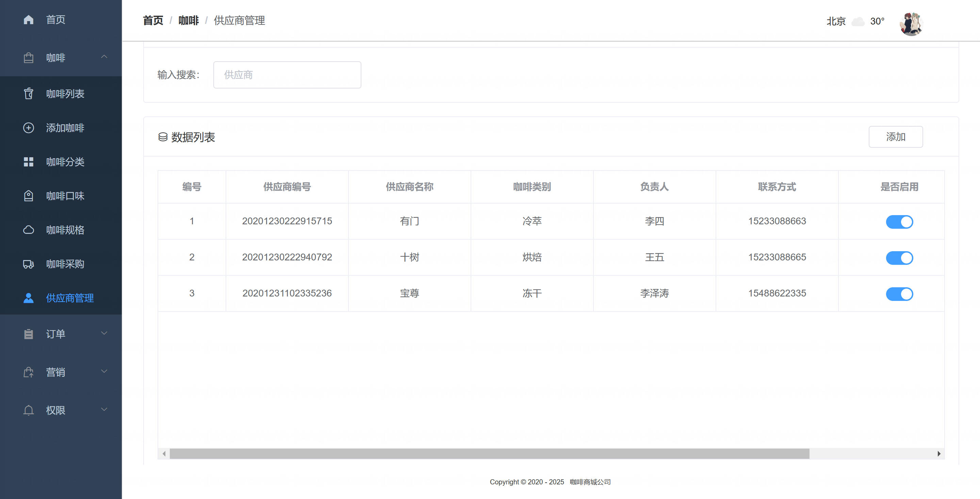This screenshot has height=499, width=980.
Task: Click the 营销 bag icon
Action: [x=29, y=372]
